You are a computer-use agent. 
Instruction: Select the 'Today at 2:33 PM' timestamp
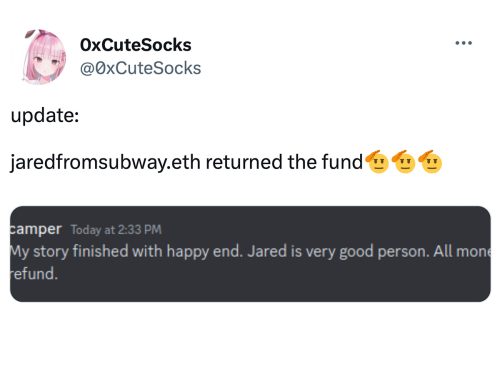116,230
